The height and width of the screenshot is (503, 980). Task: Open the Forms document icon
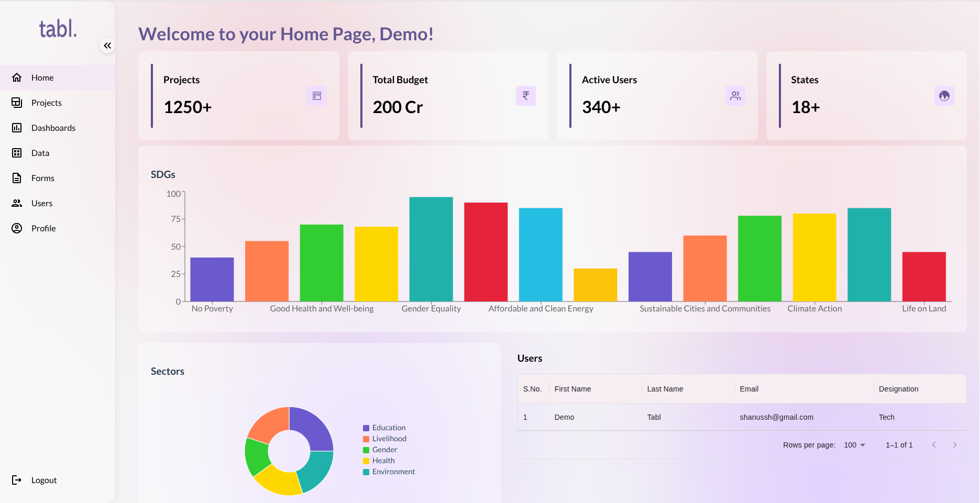coord(17,178)
